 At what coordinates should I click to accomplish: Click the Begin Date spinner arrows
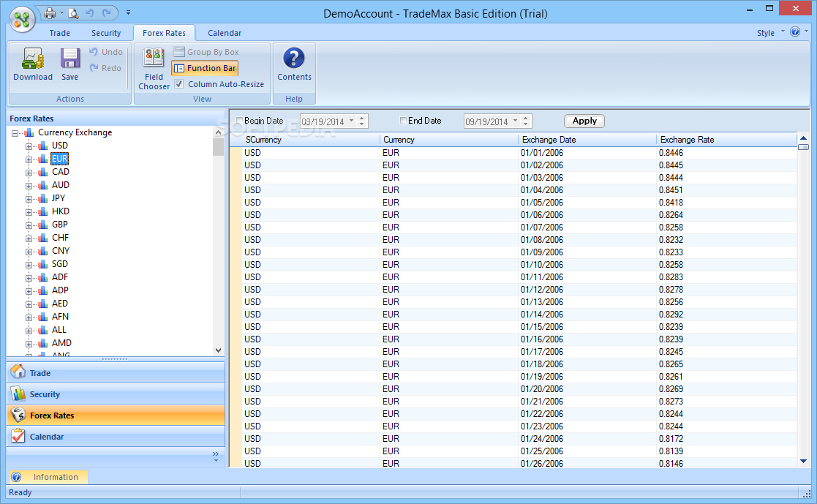[362, 121]
